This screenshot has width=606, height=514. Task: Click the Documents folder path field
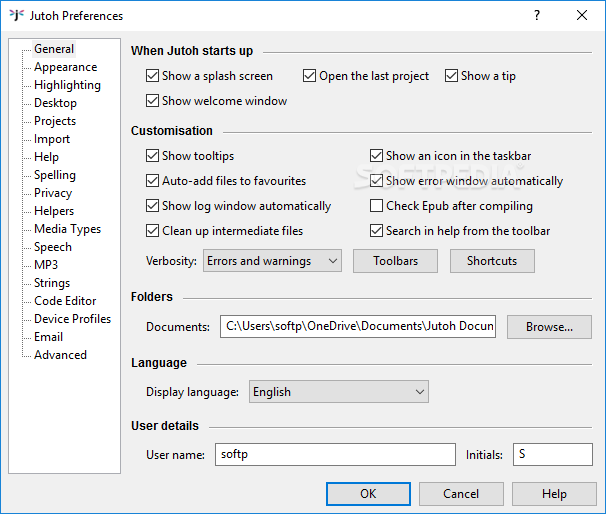click(x=358, y=327)
